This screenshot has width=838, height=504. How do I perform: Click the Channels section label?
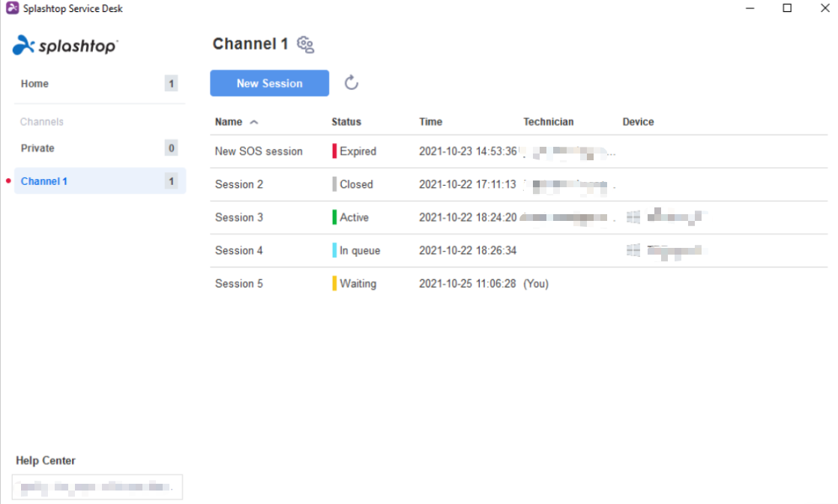42,122
